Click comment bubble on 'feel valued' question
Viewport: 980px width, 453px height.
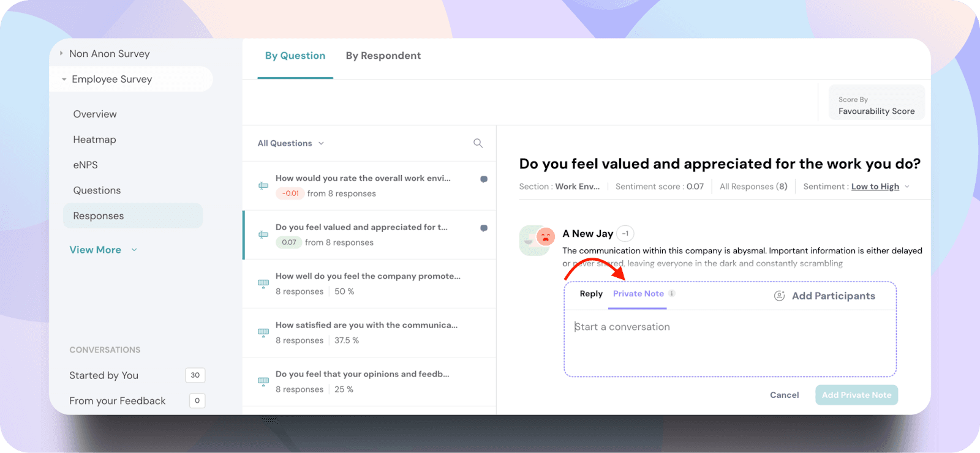coord(484,228)
